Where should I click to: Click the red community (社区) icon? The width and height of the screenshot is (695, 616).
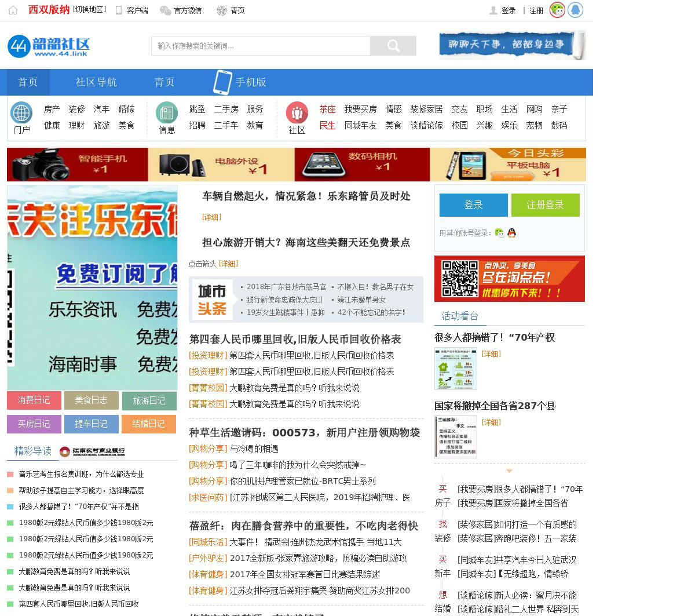pyautogui.click(x=297, y=112)
